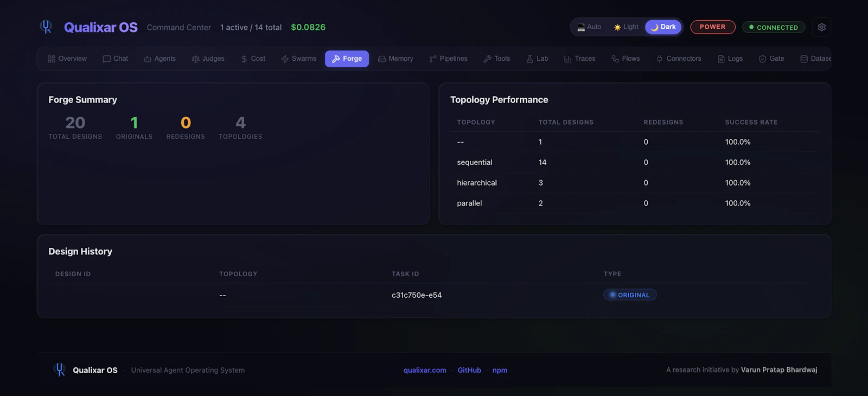Click the Lab flask icon
The height and width of the screenshot is (396, 868).
pos(530,59)
